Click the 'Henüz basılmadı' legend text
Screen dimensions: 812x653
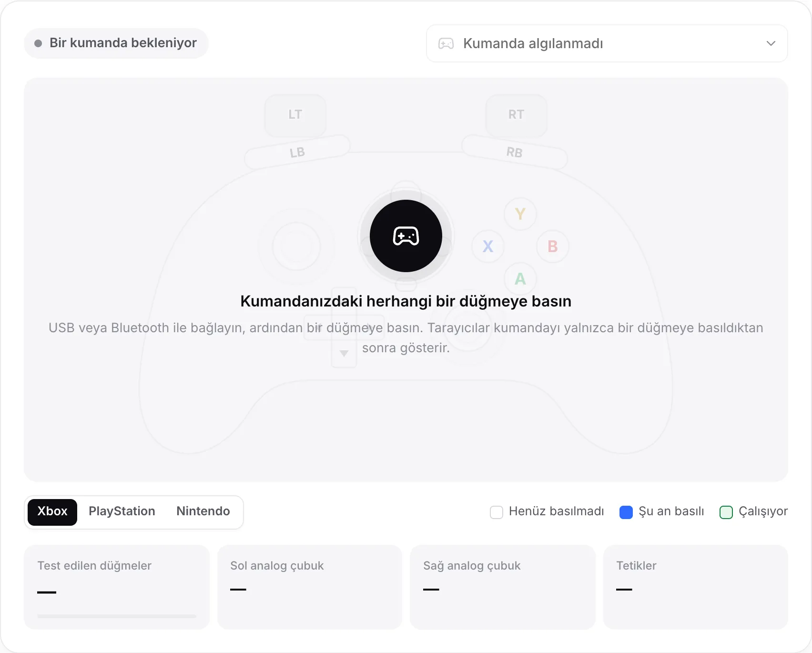(556, 511)
